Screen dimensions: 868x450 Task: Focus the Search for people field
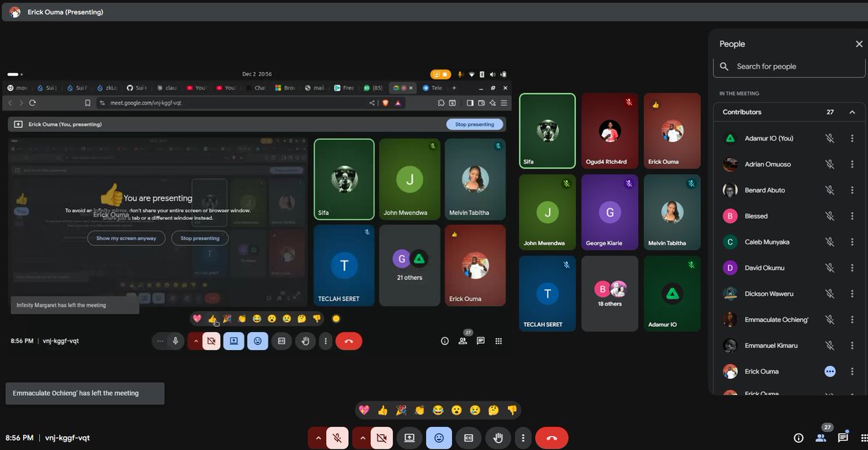(790, 67)
